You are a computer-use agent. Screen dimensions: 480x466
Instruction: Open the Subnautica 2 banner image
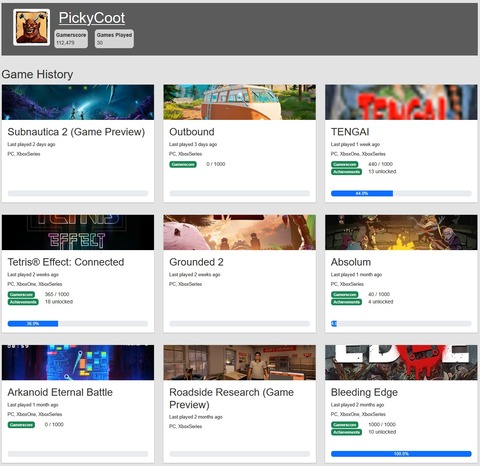tap(78, 102)
